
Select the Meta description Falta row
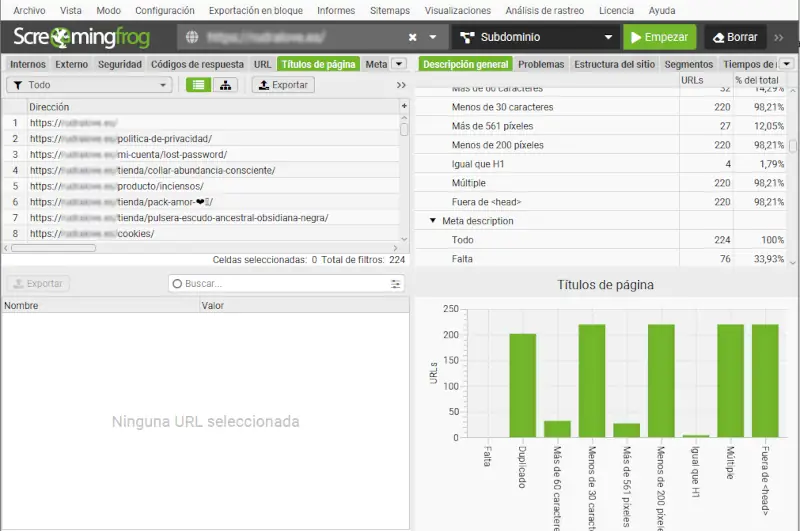(601, 259)
